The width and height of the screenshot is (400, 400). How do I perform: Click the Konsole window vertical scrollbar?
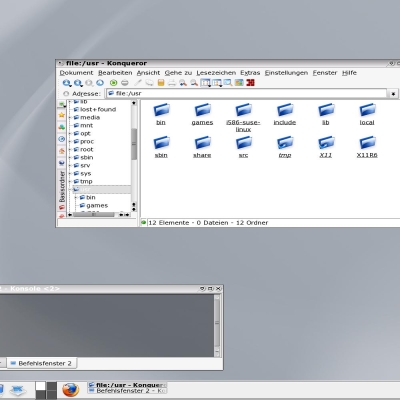pos(217,325)
